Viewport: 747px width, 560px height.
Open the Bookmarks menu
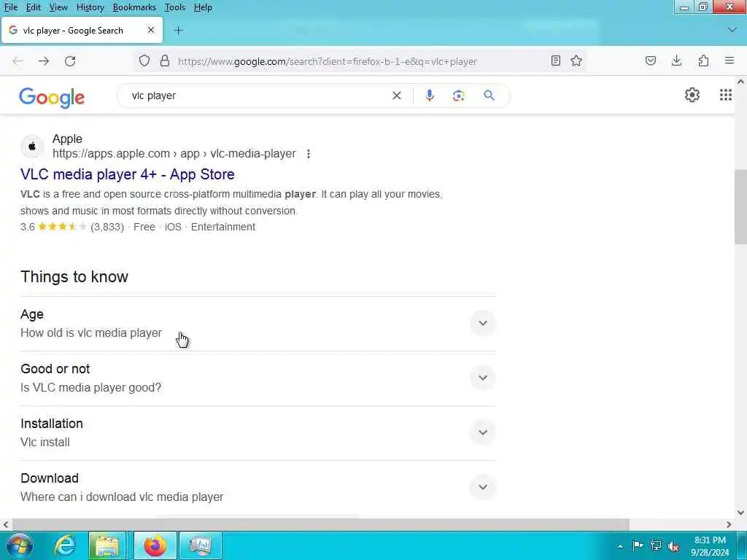pyautogui.click(x=134, y=7)
